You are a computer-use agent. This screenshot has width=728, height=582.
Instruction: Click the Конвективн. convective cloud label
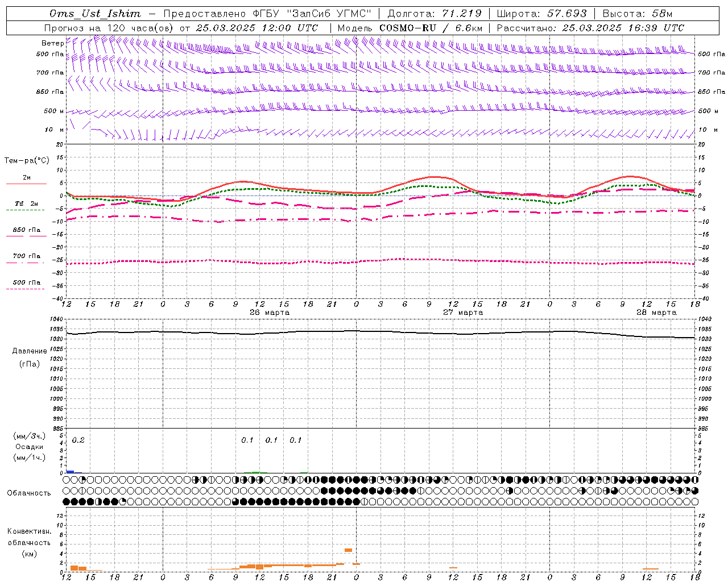(30, 531)
